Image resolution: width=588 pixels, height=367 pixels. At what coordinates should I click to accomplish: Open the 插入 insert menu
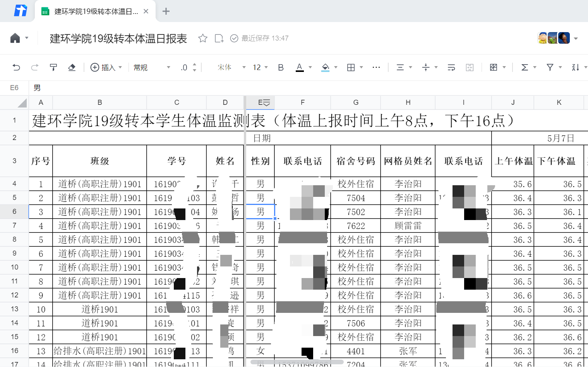click(x=106, y=67)
